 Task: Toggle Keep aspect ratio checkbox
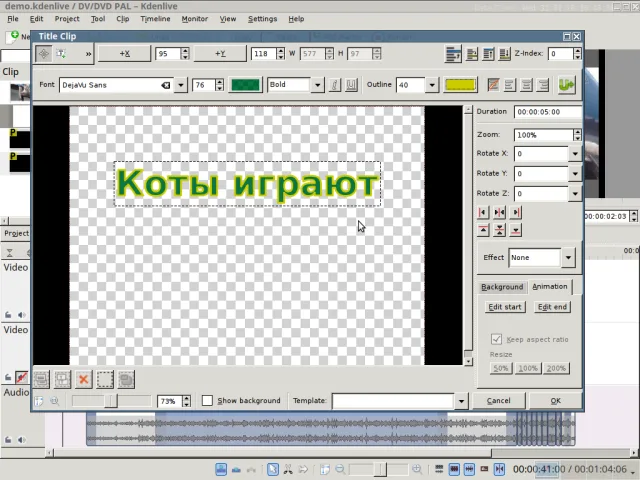[x=496, y=339]
